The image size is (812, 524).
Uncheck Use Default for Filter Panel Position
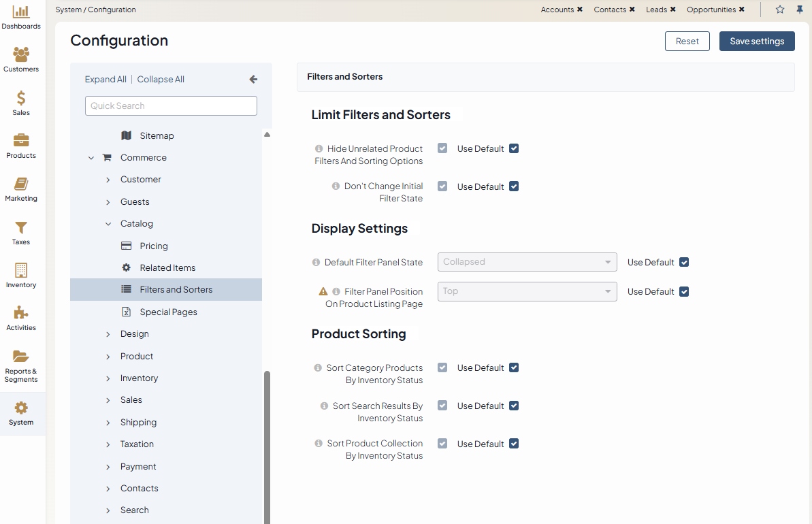tap(684, 291)
